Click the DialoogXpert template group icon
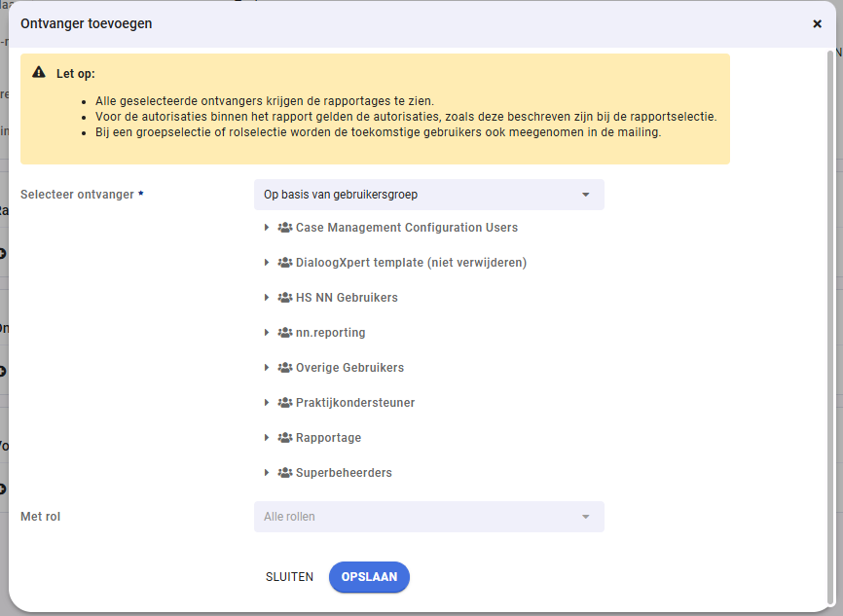This screenshot has width=843, height=616. point(284,263)
